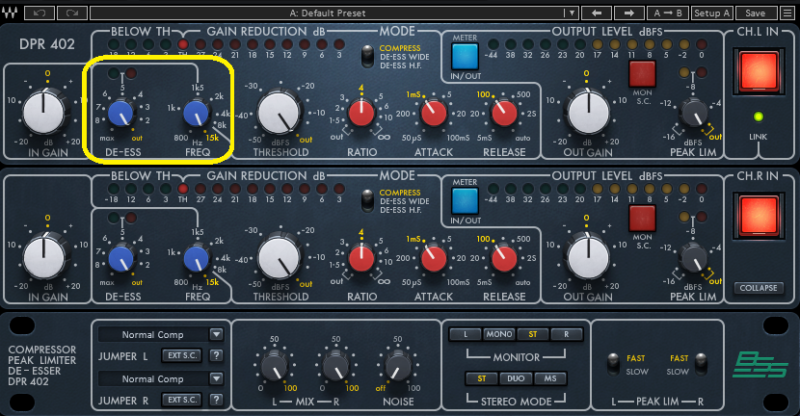Screen dimensions: 800x416
Task: Click the Save button in the toolbar
Action: (755, 13)
